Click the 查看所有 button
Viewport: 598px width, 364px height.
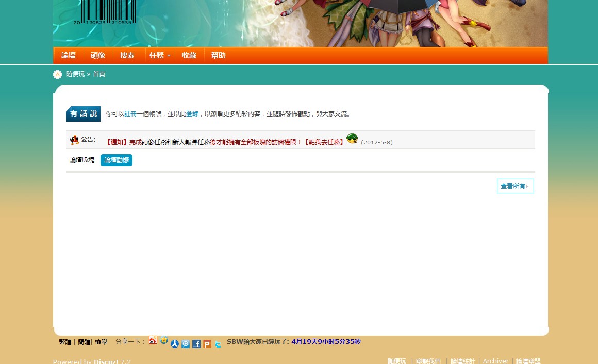(515, 186)
